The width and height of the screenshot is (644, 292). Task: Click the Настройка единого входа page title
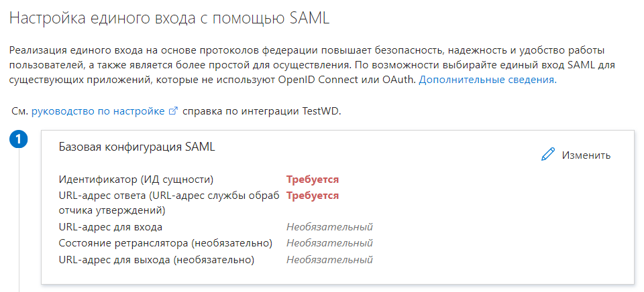(x=169, y=18)
